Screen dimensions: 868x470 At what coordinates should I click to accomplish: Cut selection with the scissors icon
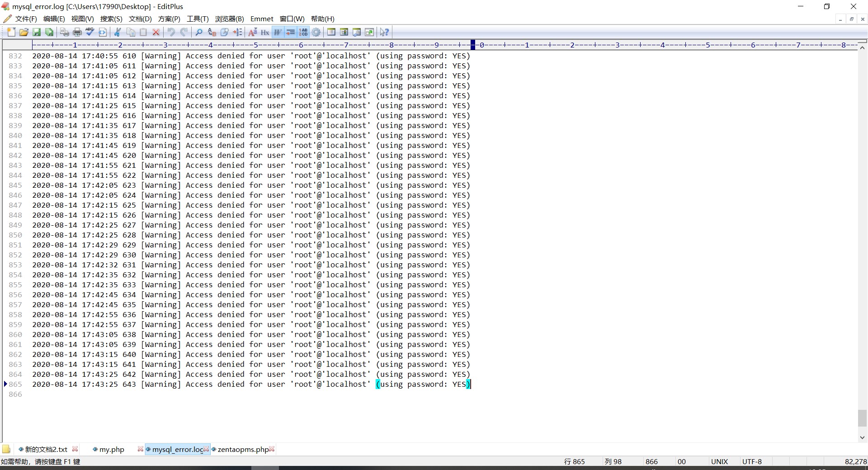tap(118, 32)
